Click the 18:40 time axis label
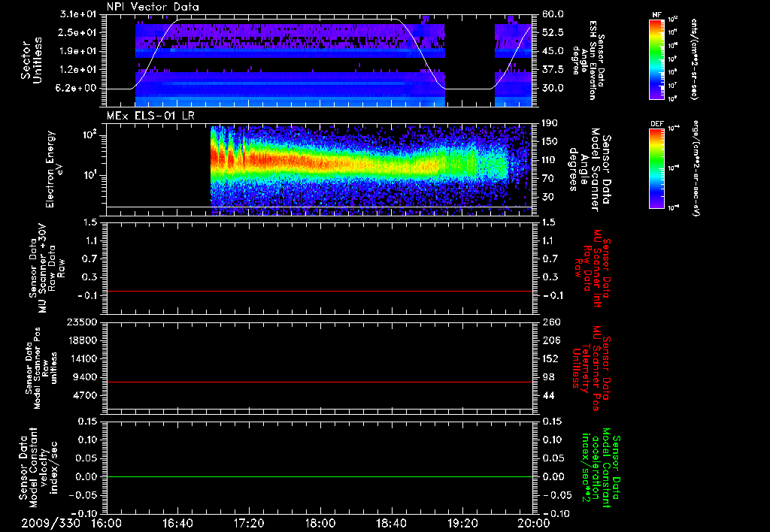Screen dimensions: 770x532 coord(391,523)
